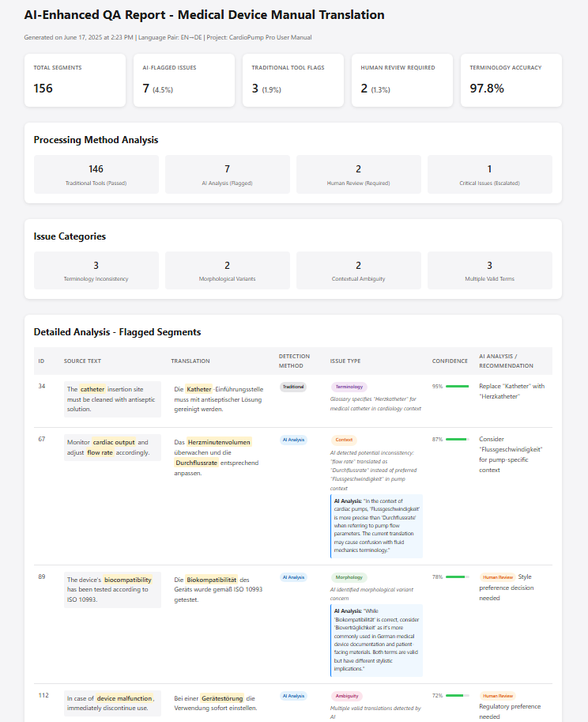This screenshot has height=722, width=588.
Task: Click the Context tag in row 67
Action: pyautogui.click(x=344, y=440)
